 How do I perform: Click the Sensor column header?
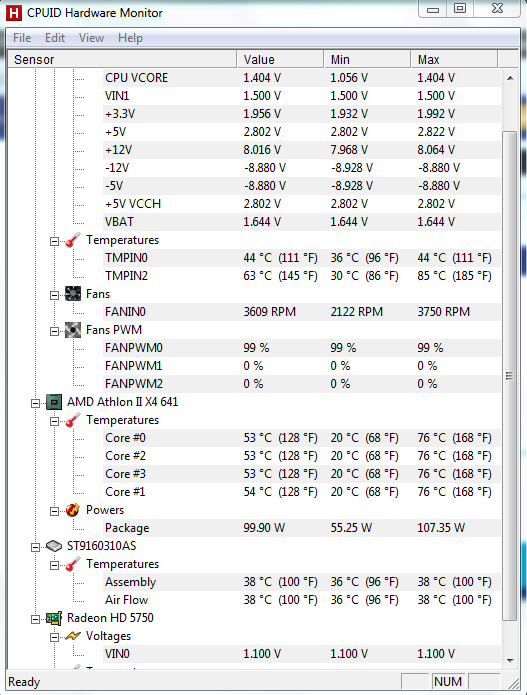122,59
